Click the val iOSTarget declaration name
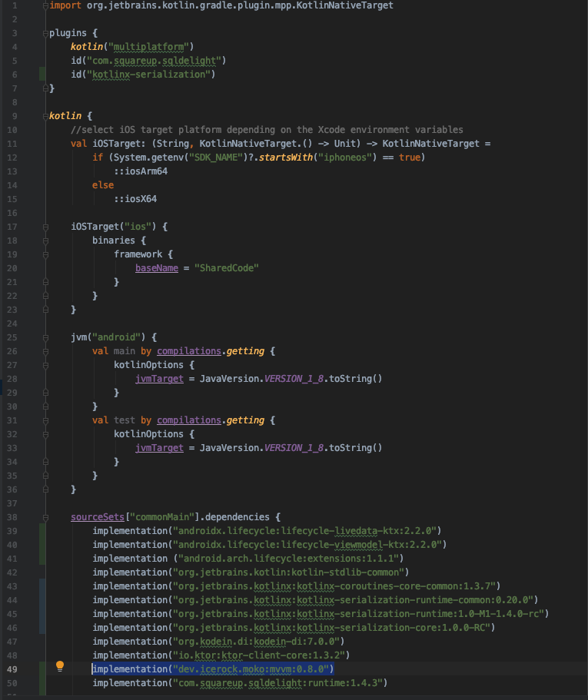The height and width of the screenshot is (700, 588). (x=116, y=143)
